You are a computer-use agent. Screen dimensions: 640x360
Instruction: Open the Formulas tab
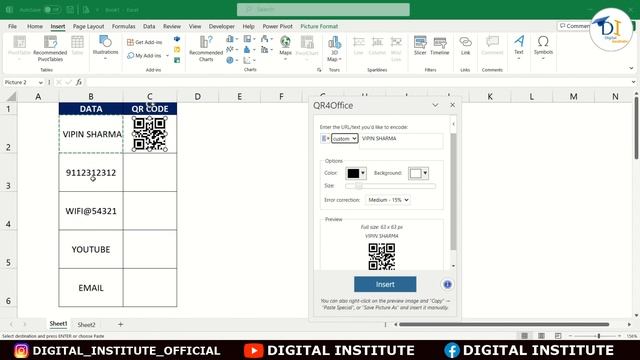124,26
